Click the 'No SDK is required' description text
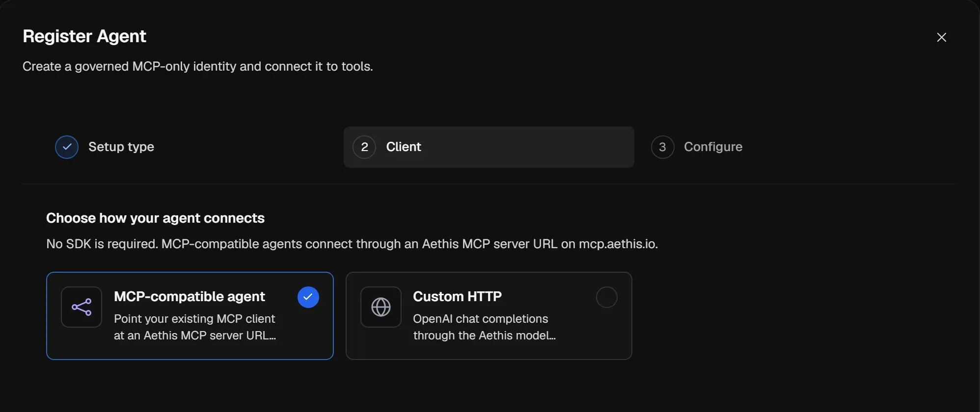The width and height of the screenshot is (980, 412). [352, 244]
